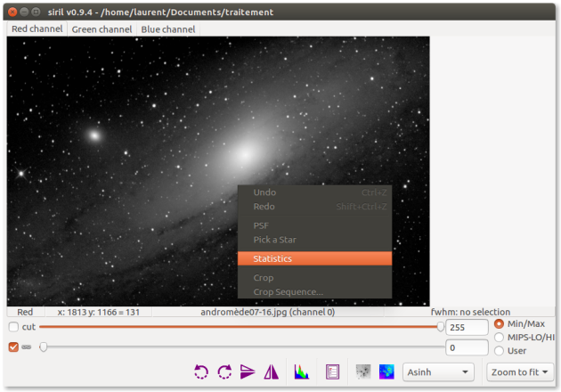
Task: Open the Asinh display mode dropdown
Action: point(438,372)
